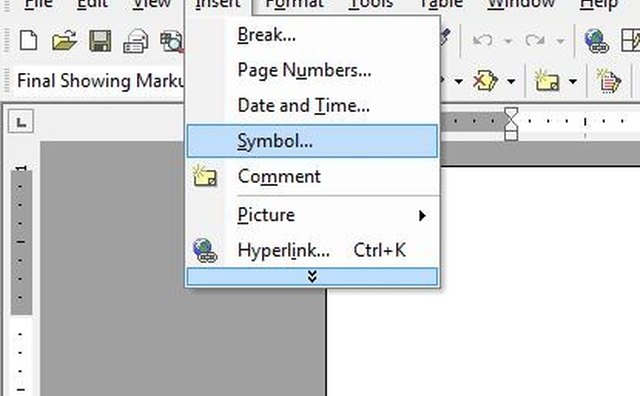Expand the full Insert menu with the chevrons
640x396 pixels.
(312, 277)
